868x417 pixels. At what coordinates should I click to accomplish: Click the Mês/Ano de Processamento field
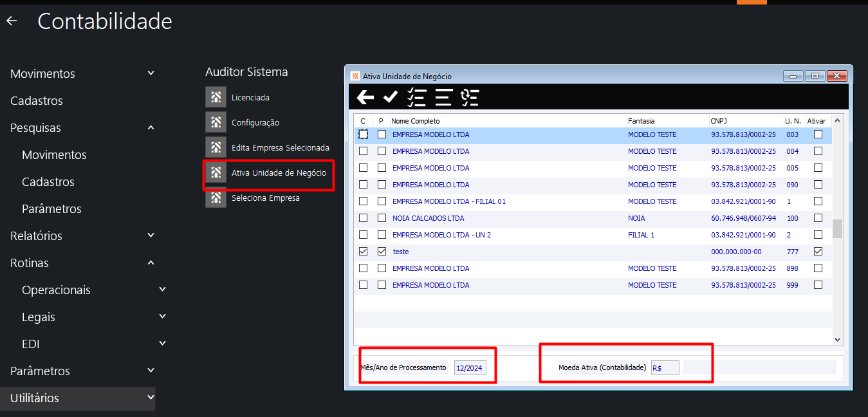click(470, 368)
